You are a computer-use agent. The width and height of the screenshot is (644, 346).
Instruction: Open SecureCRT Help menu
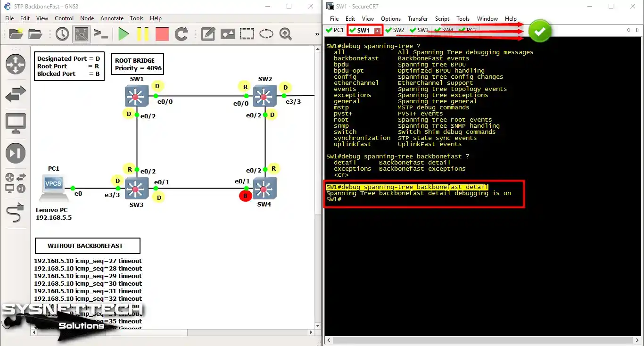[511, 19]
